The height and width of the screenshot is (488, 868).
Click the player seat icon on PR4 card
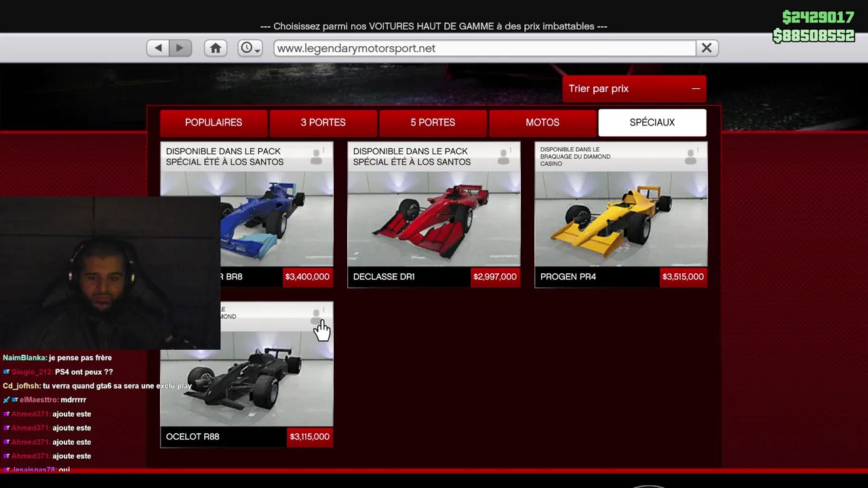pos(691,157)
